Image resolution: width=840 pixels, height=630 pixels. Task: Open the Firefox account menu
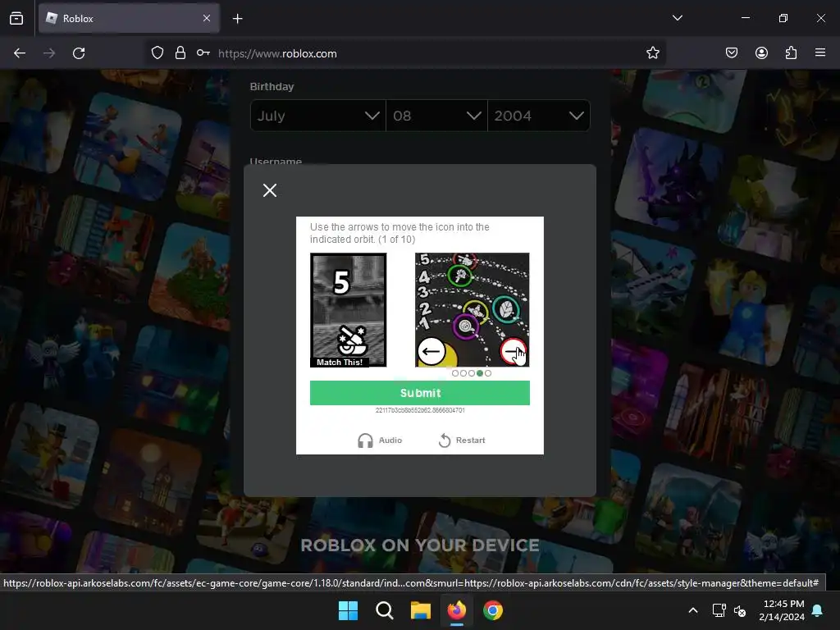(x=761, y=53)
